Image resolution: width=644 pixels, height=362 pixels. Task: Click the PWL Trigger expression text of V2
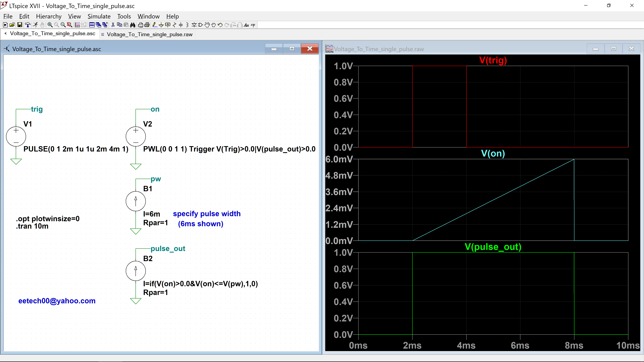click(x=229, y=149)
